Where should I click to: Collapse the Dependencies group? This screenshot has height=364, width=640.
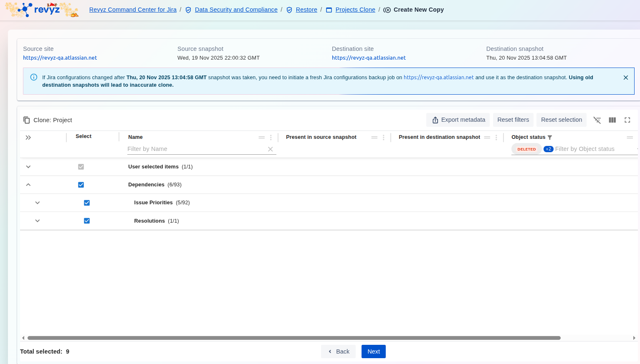[28, 185]
